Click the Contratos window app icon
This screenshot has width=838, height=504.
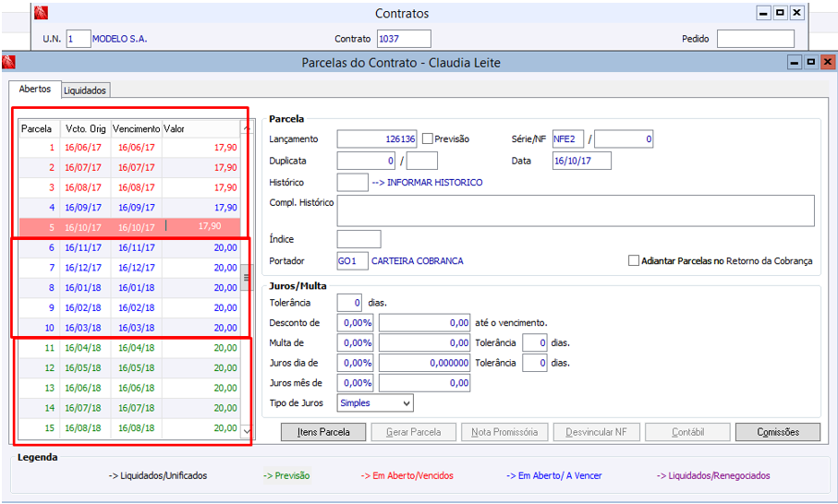pyautogui.click(x=41, y=13)
